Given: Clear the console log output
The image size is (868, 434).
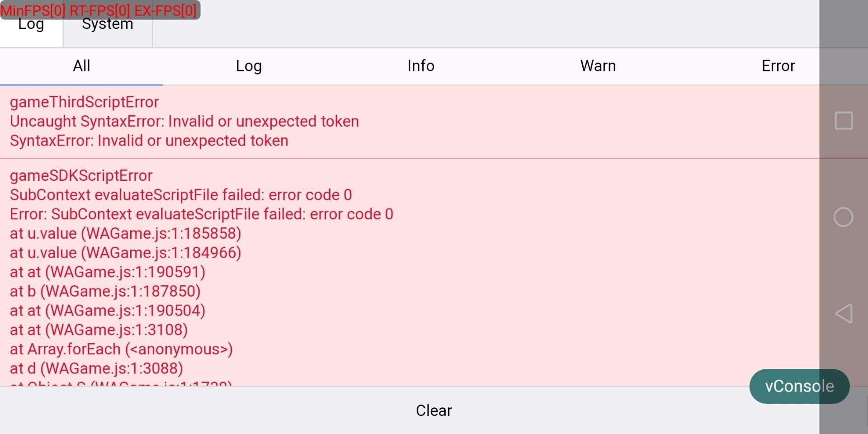Looking at the screenshot, I should tap(434, 410).
